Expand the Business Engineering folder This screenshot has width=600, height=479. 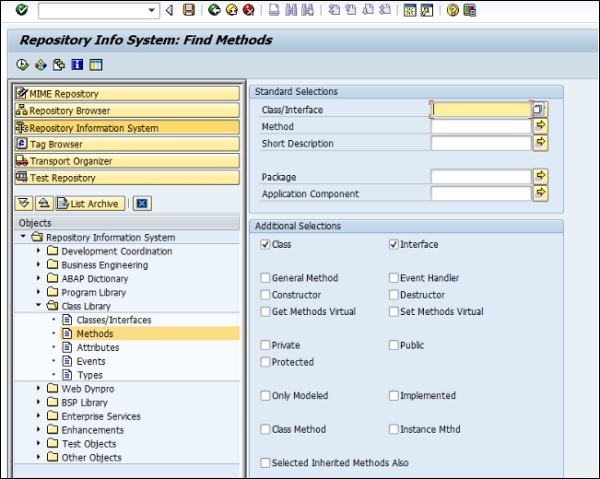click(x=38, y=264)
